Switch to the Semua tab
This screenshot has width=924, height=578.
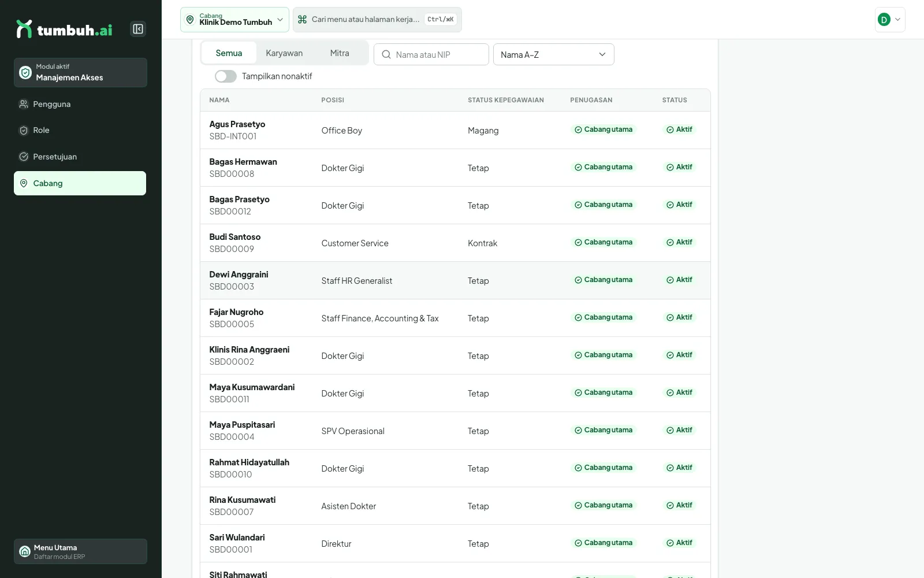(229, 53)
